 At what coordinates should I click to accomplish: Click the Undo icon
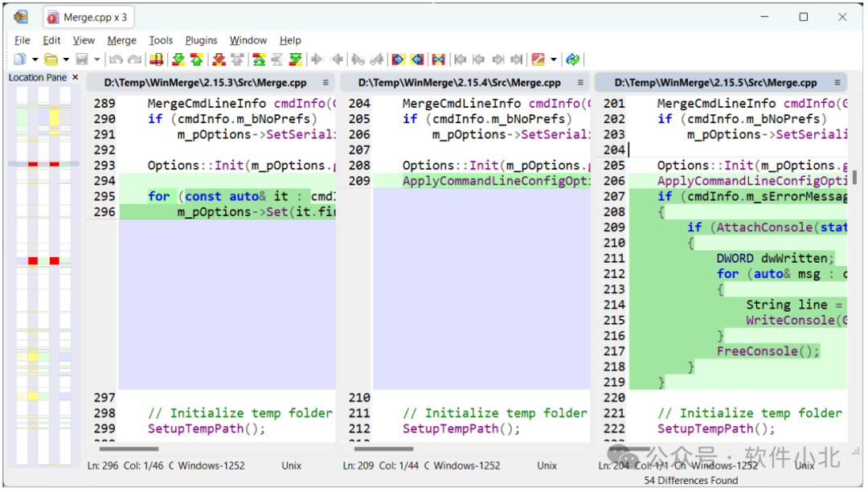(x=116, y=59)
